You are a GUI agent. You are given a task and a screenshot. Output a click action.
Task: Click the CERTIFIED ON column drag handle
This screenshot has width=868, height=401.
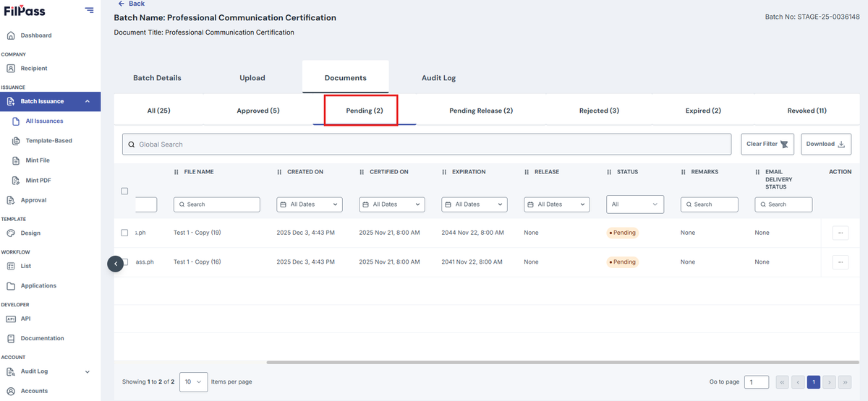(x=362, y=172)
